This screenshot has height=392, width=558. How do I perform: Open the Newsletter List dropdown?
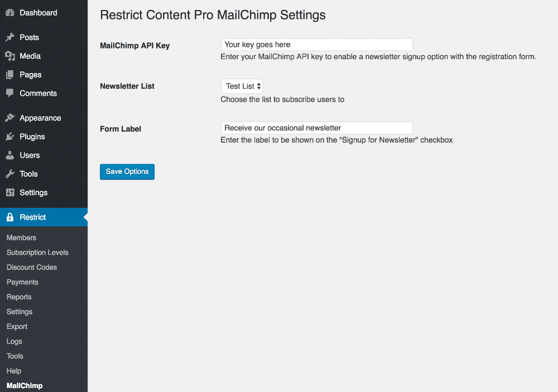[242, 86]
